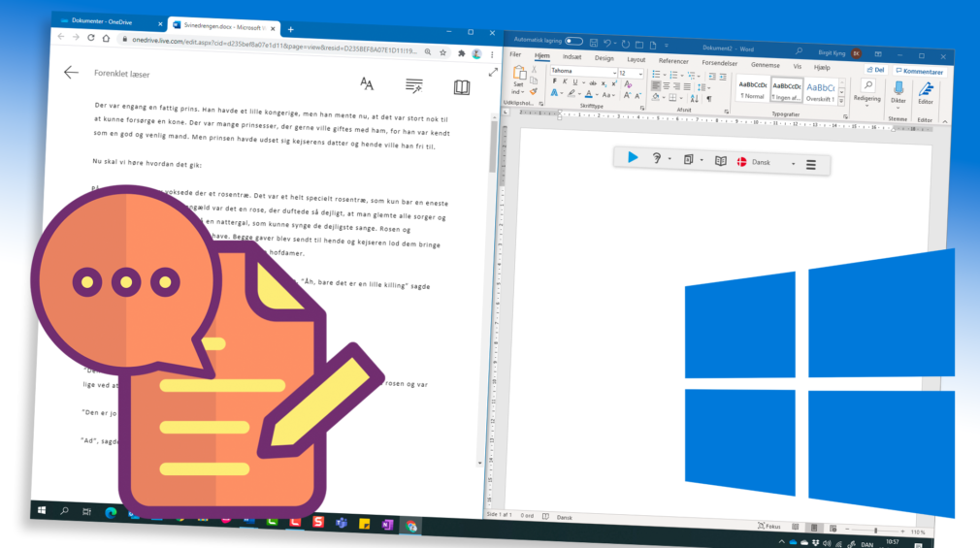
Task: Open the Filer menu in Word
Action: point(515,54)
